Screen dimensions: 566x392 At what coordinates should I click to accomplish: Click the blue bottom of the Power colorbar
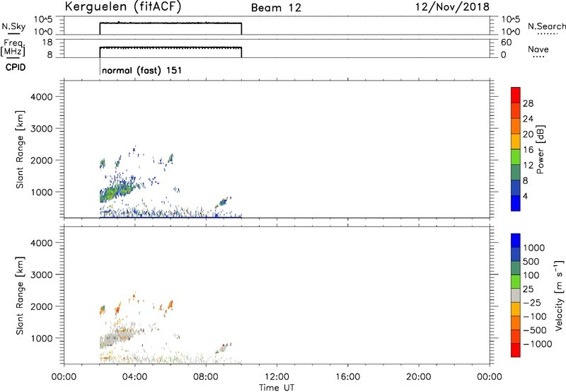coord(516,203)
